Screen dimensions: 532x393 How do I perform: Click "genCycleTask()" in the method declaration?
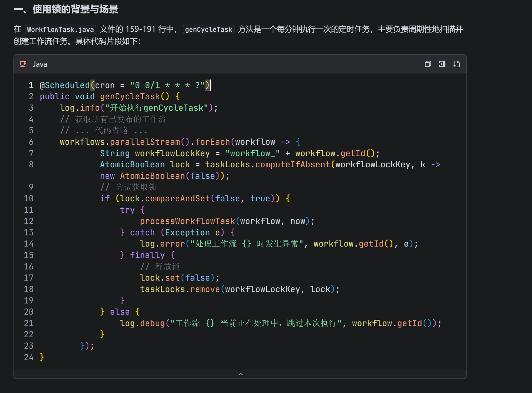tap(135, 96)
